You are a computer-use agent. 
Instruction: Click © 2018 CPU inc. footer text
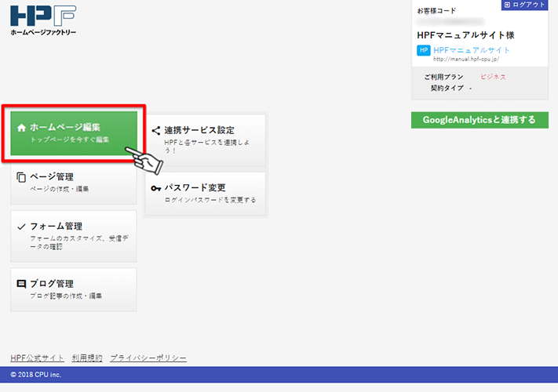pos(35,375)
